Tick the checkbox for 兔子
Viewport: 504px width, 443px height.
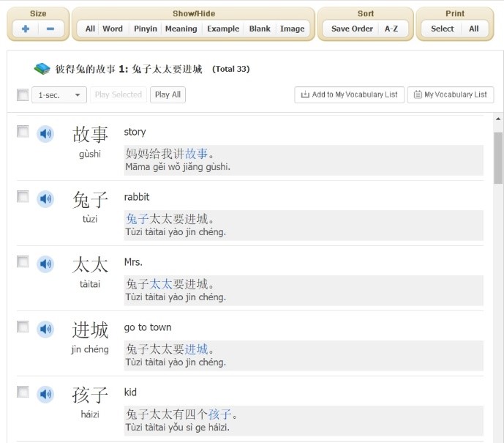23,197
